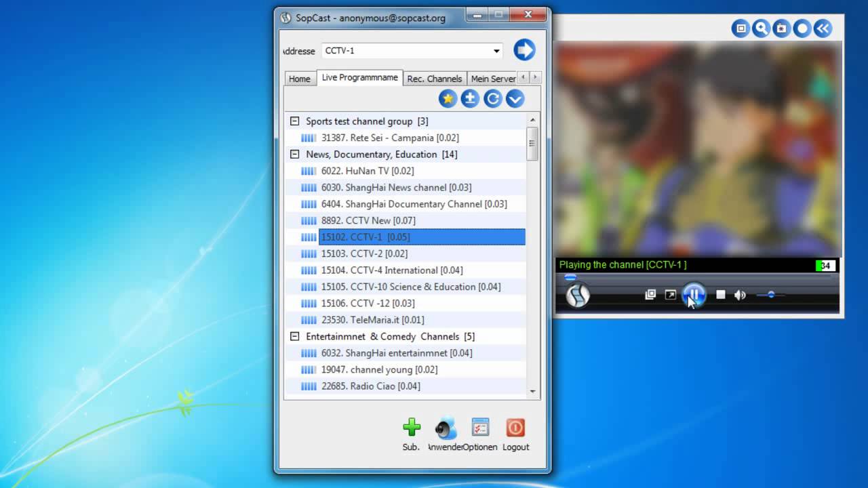Click the star favorites icon in the channel toolbar

[448, 99]
